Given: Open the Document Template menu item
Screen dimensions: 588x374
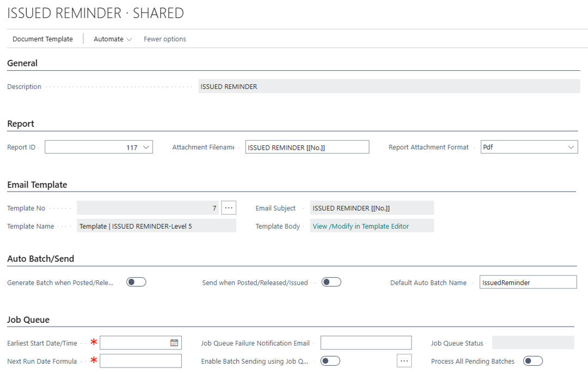Looking at the screenshot, I should tap(42, 39).
